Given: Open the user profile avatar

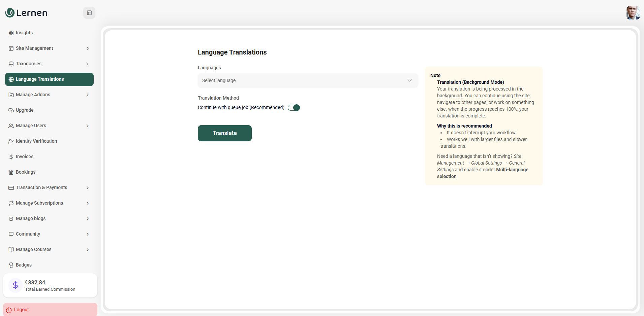Looking at the screenshot, I should click(633, 13).
